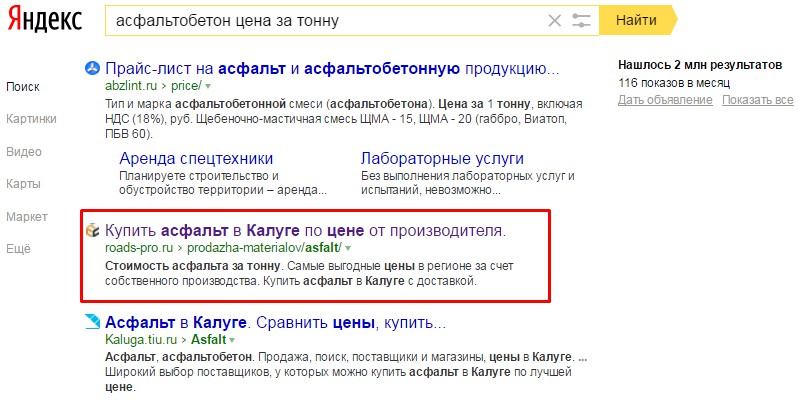Click the 116 показов в месяц text
Screen dimensions: 799x405
coord(674,83)
